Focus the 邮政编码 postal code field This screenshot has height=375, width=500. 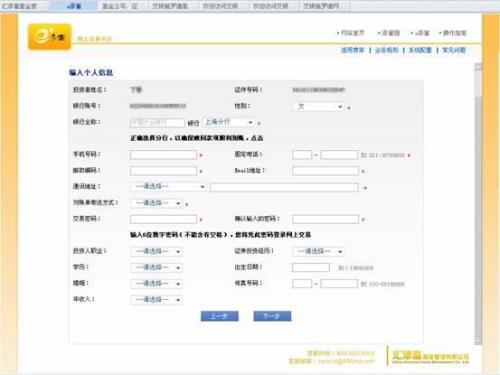click(163, 171)
